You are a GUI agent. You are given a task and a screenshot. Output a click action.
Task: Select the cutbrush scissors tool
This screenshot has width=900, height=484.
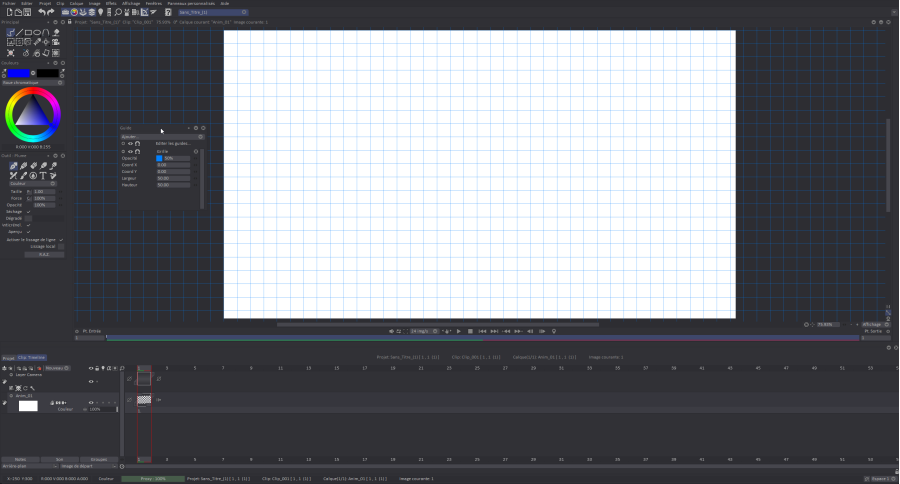(x=13, y=176)
